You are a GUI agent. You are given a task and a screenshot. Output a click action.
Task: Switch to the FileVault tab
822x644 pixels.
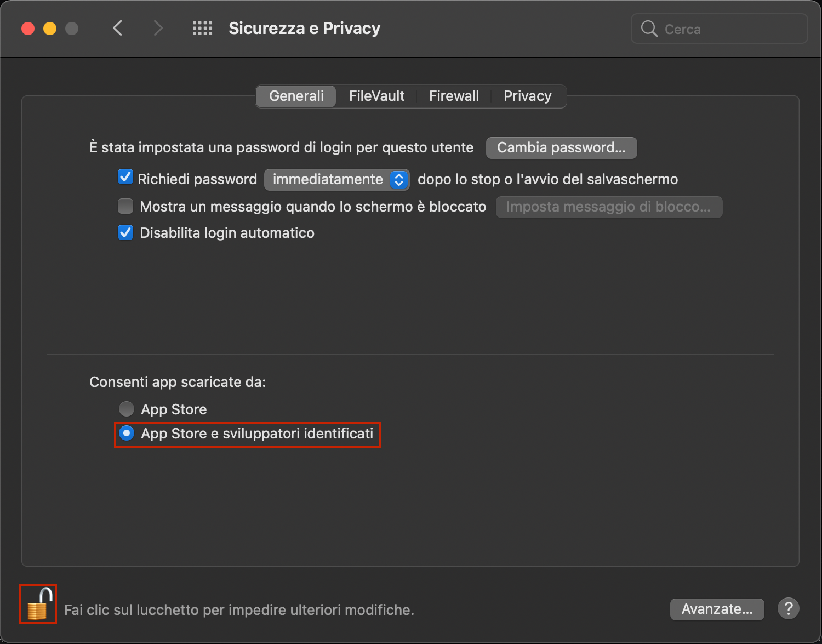[x=376, y=96]
